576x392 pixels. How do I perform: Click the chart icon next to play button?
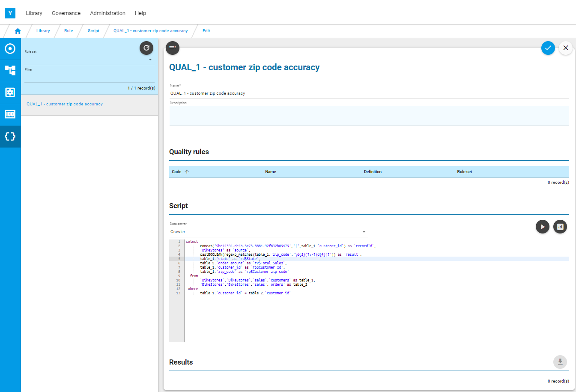pos(560,227)
